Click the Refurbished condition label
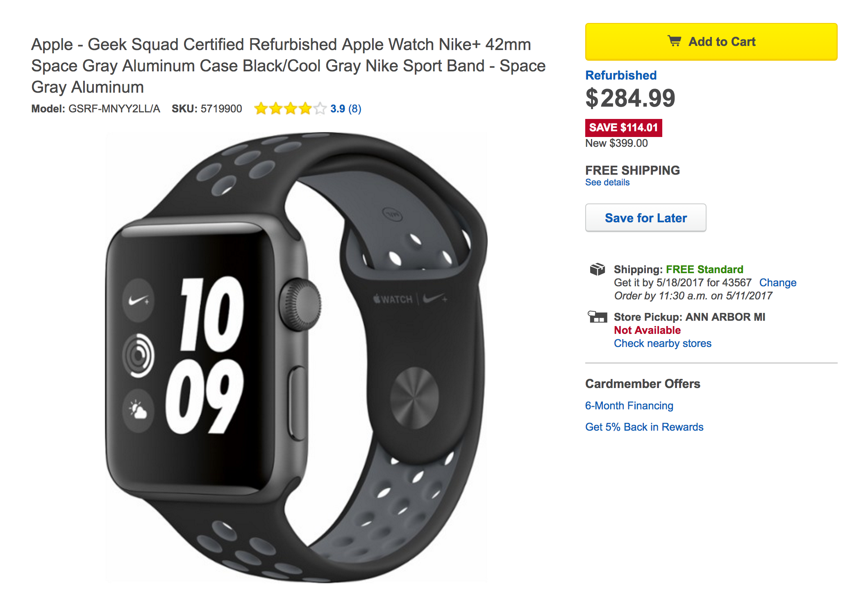The width and height of the screenshot is (868, 589). click(621, 75)
